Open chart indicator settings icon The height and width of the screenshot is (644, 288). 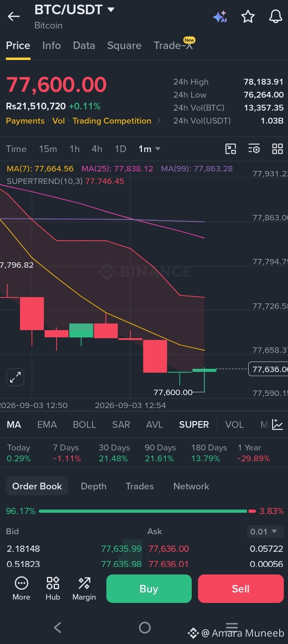pos(254,149)
